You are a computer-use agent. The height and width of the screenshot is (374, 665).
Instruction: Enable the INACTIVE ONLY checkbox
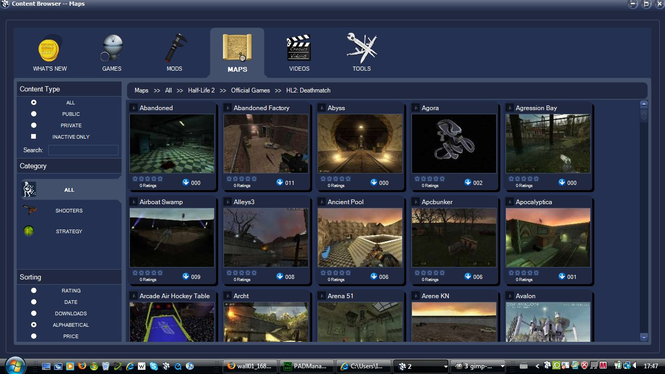(34, 137)
